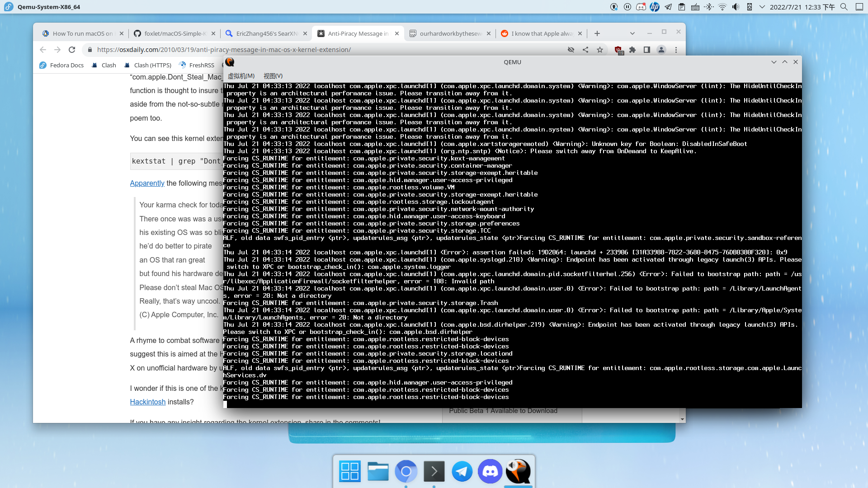This screenshot has width=868, height=488.
Task: Open the Chrome side panel icon
Action: click(647, 50)
